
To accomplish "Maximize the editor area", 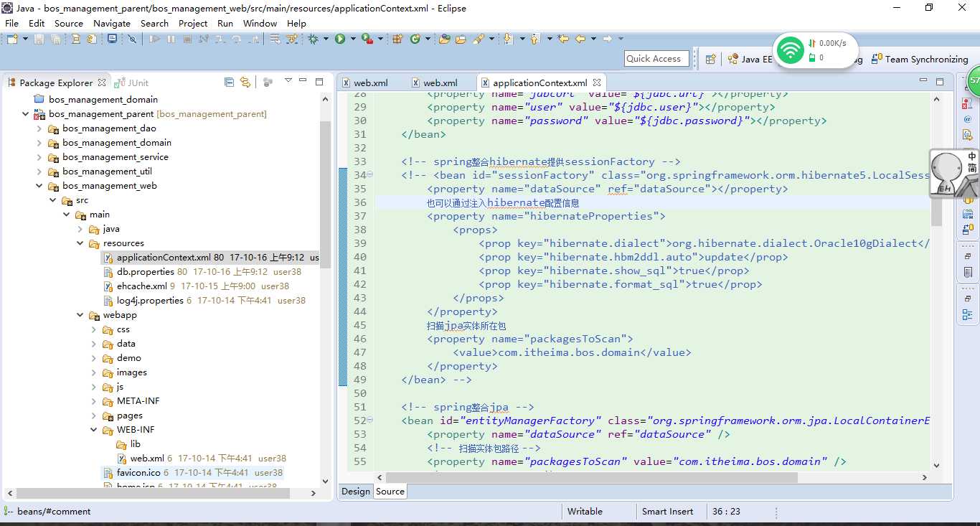I will click(x=940, y=82).
